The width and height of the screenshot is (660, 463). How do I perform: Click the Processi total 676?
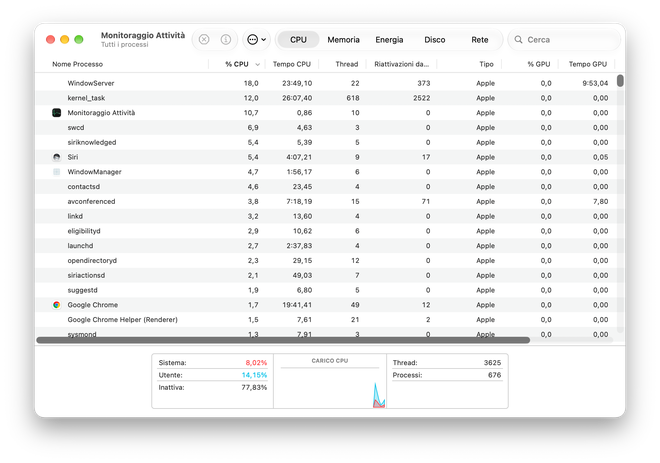[495, 375]
